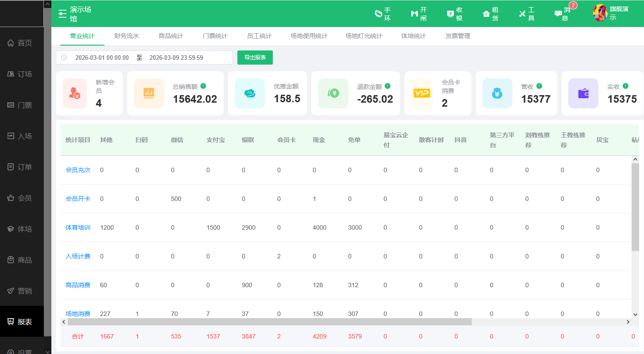Switch to the 场地灯光统计 tab
Viewport: 644px width, 354px height.
pos(364,36)
